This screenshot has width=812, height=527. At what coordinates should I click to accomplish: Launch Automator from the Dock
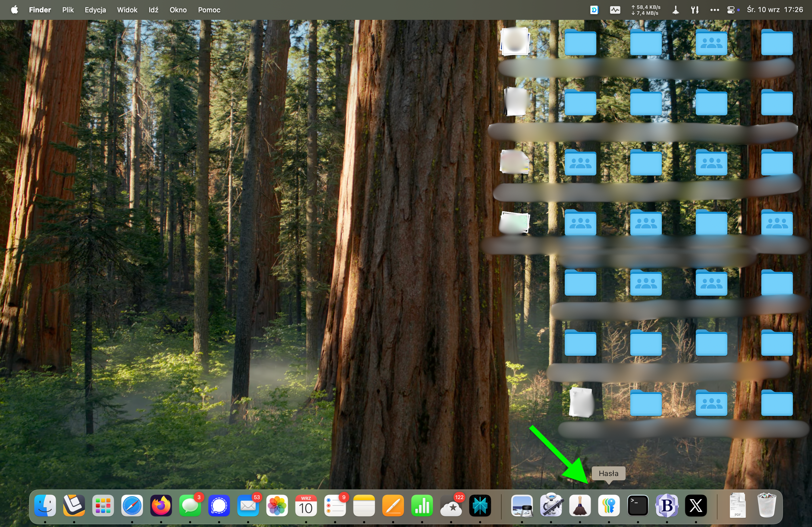pos(551,505)
